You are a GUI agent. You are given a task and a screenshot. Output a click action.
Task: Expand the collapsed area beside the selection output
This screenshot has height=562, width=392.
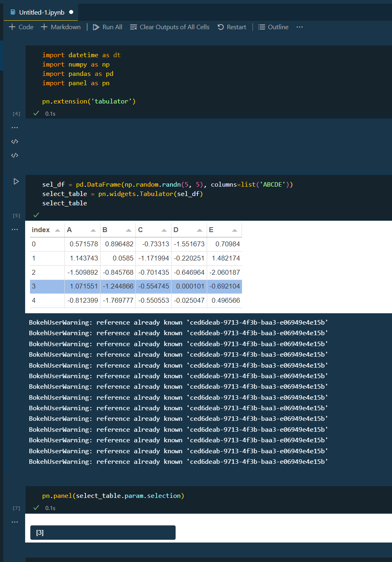click(x=15, y=521)
